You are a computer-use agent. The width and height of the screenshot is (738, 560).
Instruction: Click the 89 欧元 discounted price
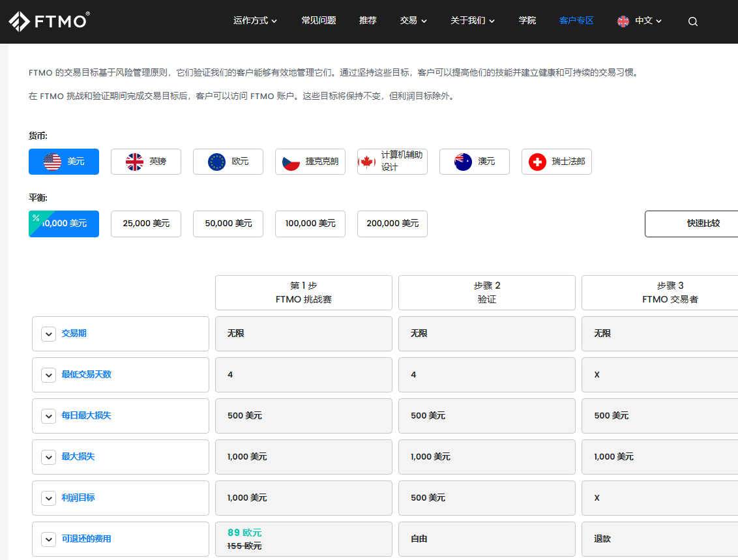244,533
